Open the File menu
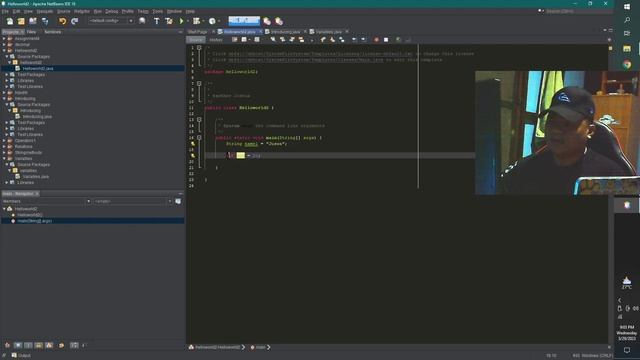Image resolution: width=640 pixels, height=360 pixels. pos(5,11)
